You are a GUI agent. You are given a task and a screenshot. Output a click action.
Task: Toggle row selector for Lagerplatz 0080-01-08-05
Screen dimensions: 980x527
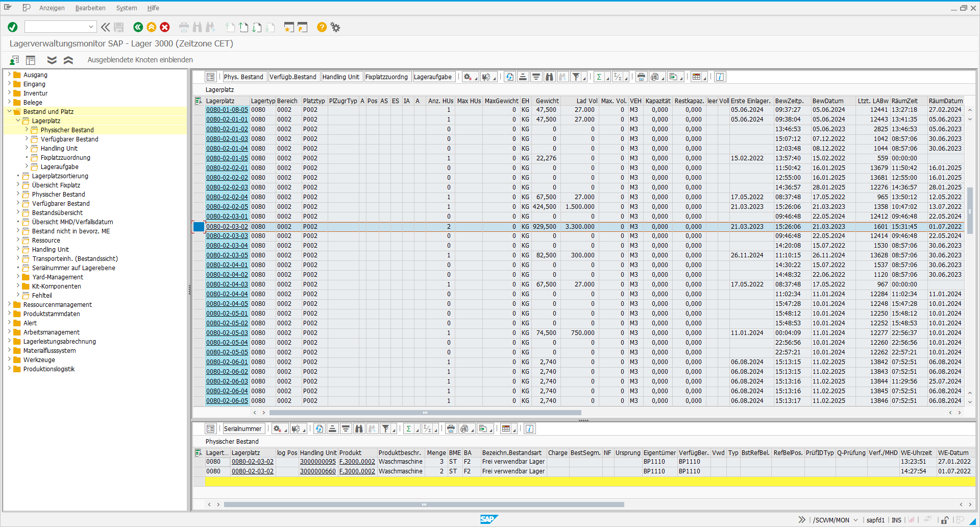199,110
